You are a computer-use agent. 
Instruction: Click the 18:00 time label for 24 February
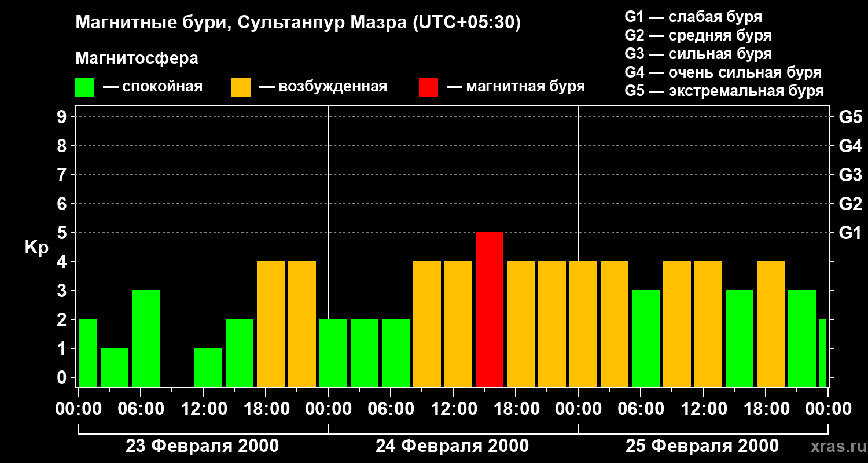[516, 409]
